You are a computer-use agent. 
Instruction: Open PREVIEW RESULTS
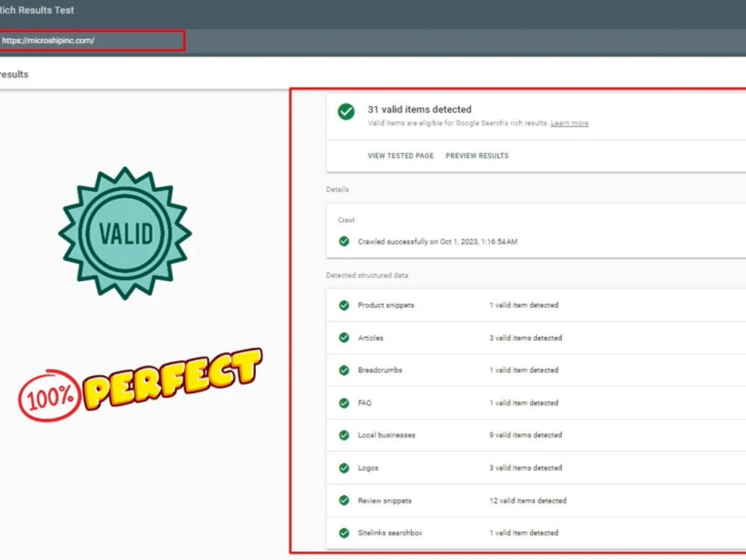(x=477, y=155)
